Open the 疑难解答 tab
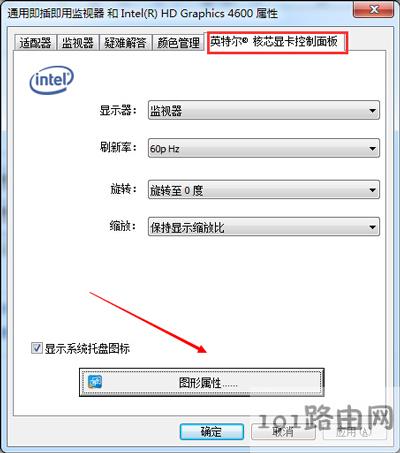400x453 pixels. (x=125, y=43)
